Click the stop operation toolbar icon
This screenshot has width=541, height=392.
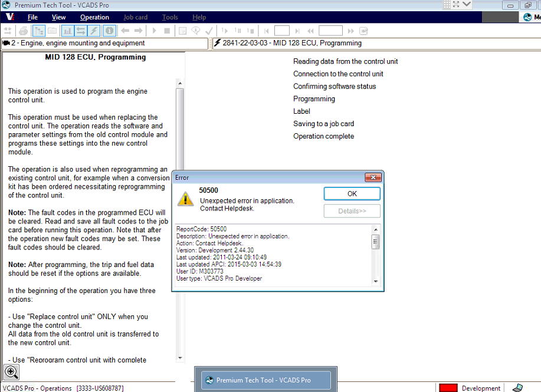167,31
